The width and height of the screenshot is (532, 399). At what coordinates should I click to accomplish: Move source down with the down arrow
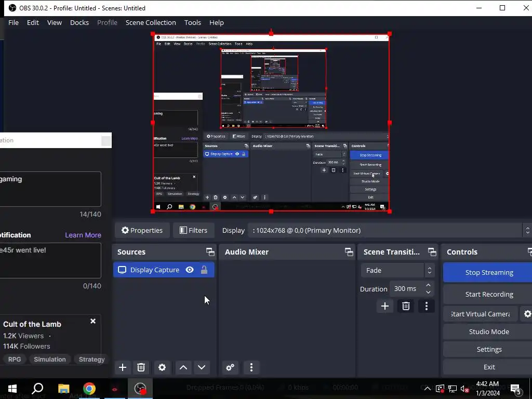click(x=202, y=367)
